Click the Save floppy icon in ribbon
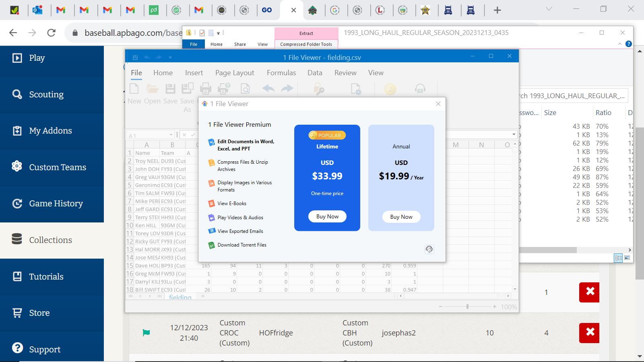The width and height of the screenshot is (644, 362). pos(170,88)
